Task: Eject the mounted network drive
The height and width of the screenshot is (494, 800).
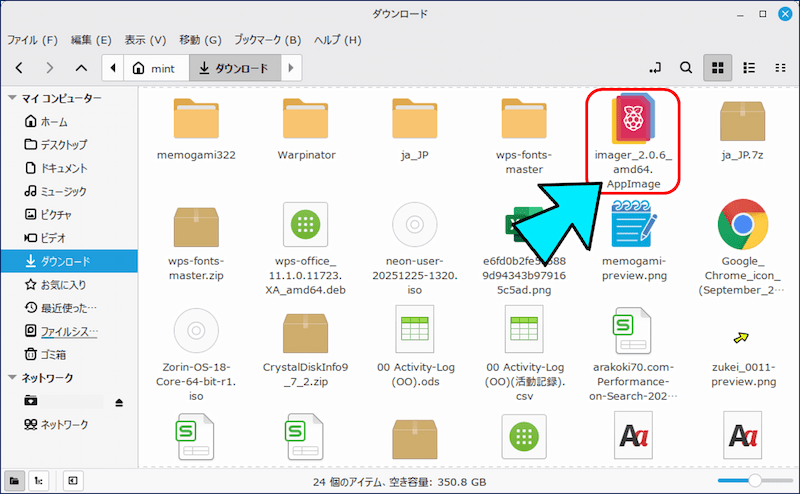Action: pyautogui.click(x=119, y=403)
